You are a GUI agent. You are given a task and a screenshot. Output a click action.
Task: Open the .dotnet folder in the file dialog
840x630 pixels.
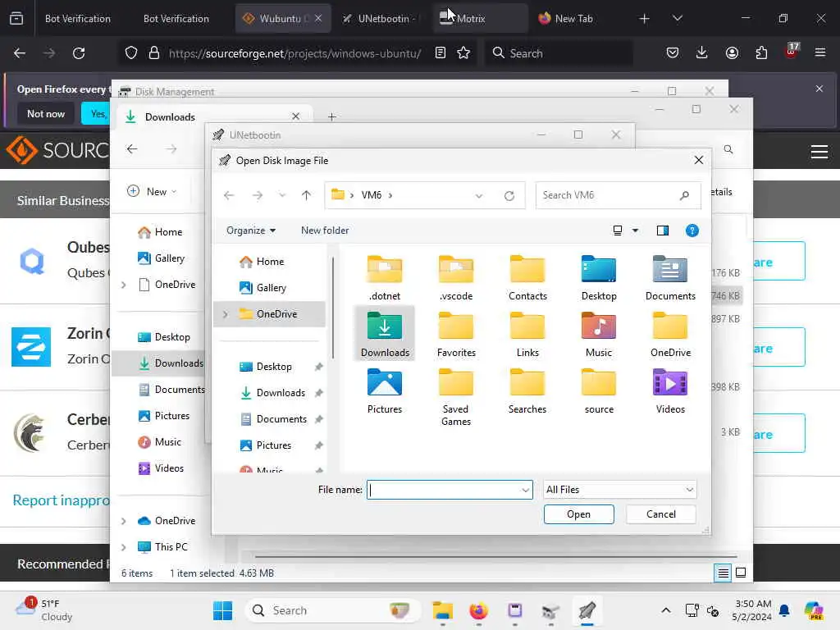385,277
